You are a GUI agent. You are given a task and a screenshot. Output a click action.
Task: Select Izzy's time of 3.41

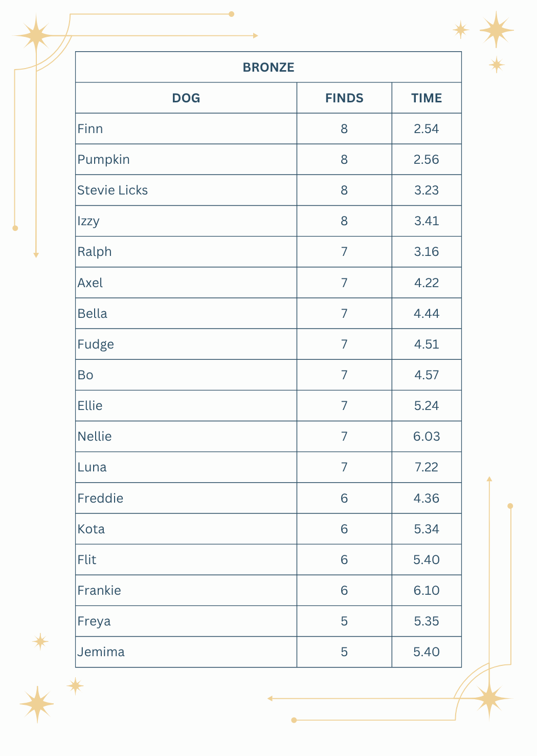click(x=427, y=221)
